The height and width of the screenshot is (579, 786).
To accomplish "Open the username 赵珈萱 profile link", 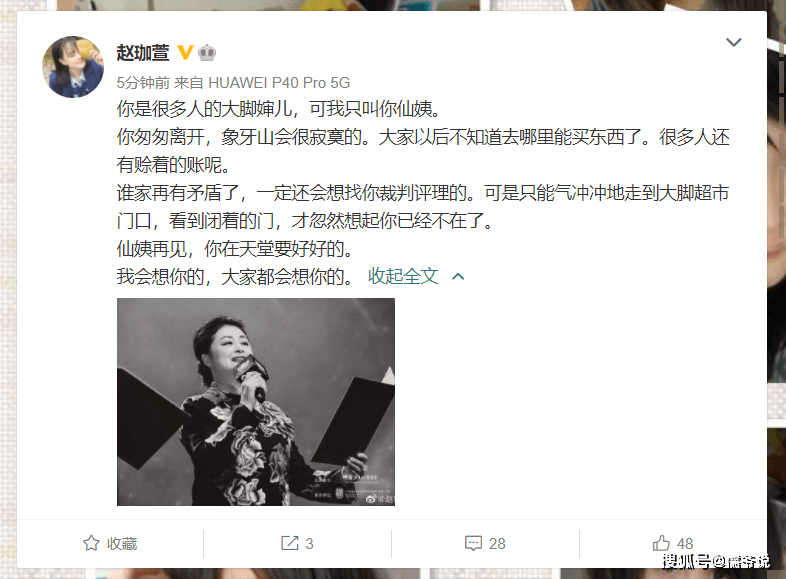I will pos(143,53).
